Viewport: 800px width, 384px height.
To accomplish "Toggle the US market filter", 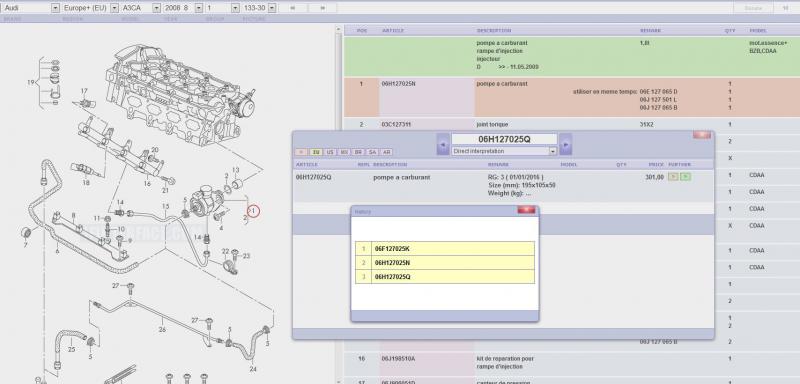I will pos(330,152).
